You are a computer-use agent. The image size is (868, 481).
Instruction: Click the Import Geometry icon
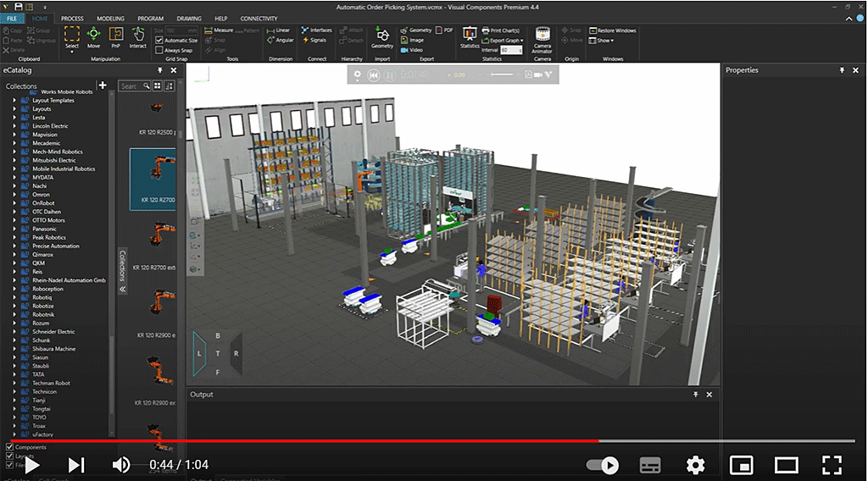(x=381, y=36)
